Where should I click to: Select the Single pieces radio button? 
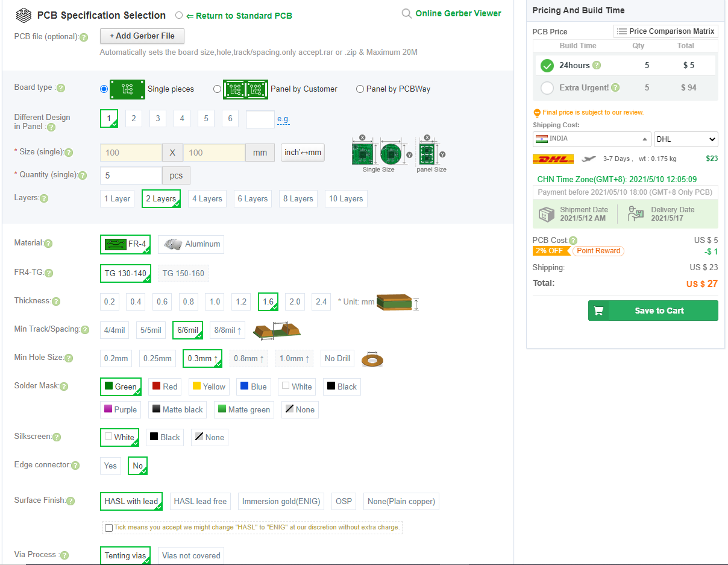104,89
